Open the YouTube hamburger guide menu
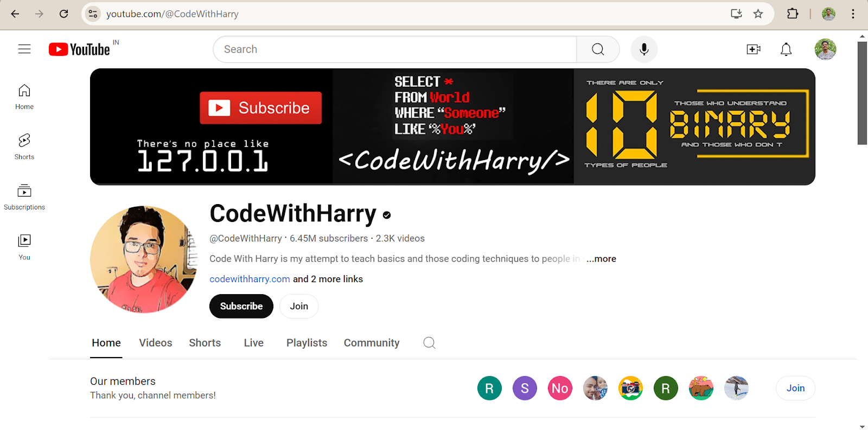This screenshot has height=432, width=868. click(x=24, y=49)
